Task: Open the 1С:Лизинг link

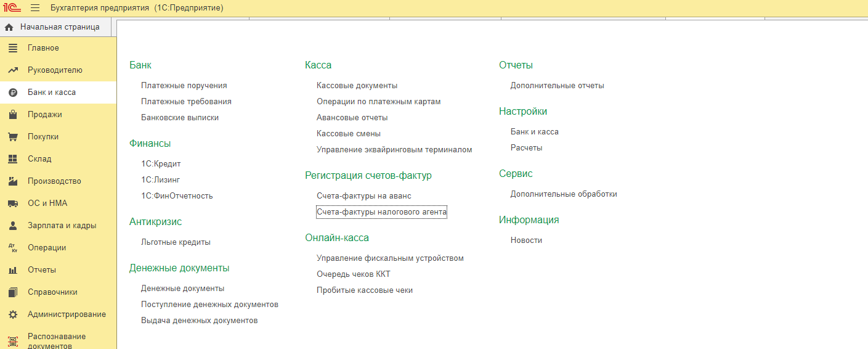Action: pyautogui.click(x=160, y=180)
